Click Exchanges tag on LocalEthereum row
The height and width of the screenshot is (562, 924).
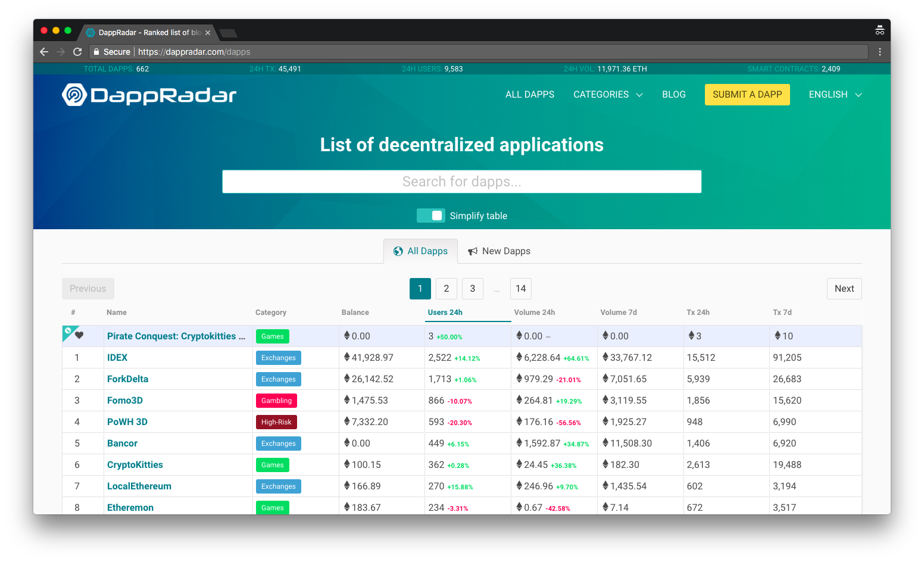pos(279,486)
